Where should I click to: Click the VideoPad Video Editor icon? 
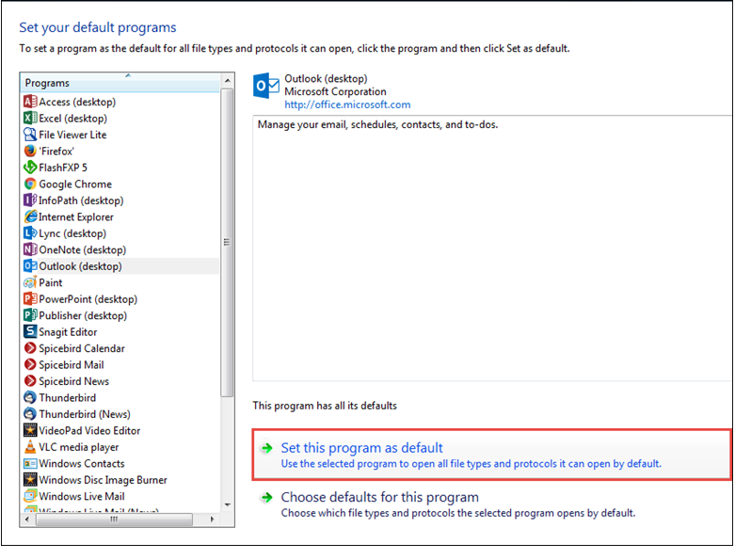click(x=30, y=430)
